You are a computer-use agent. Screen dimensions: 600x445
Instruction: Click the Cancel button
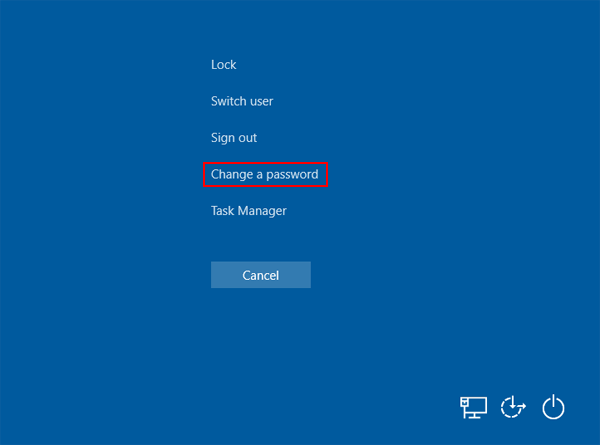[x=260, y=275]
